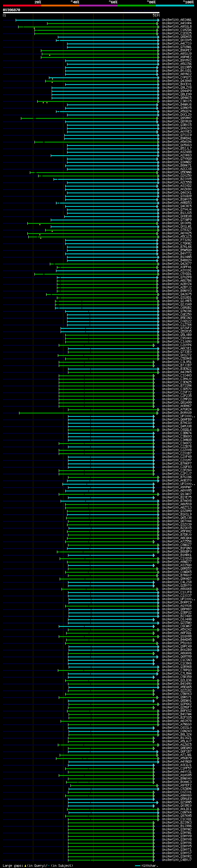This screenshot has width=197, height=868.
Task: Select label UniRef100_A9VPW7
Action: click(x=177, y=487)
